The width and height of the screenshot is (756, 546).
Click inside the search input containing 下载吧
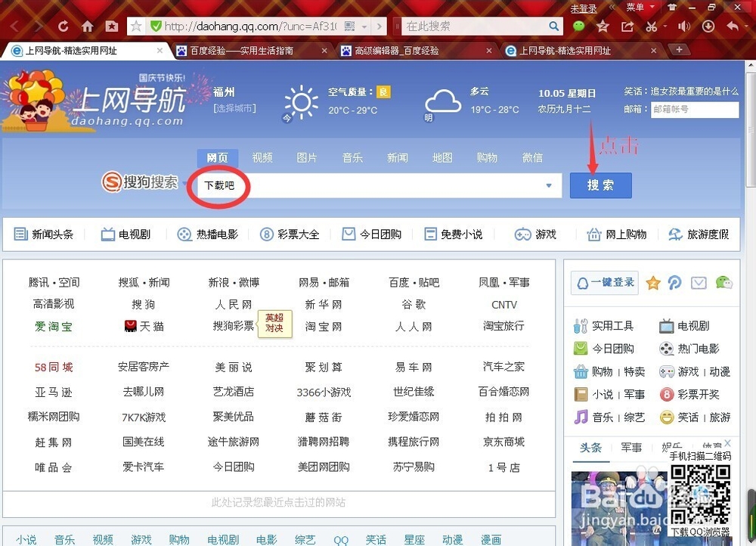[x=302, y=185]
